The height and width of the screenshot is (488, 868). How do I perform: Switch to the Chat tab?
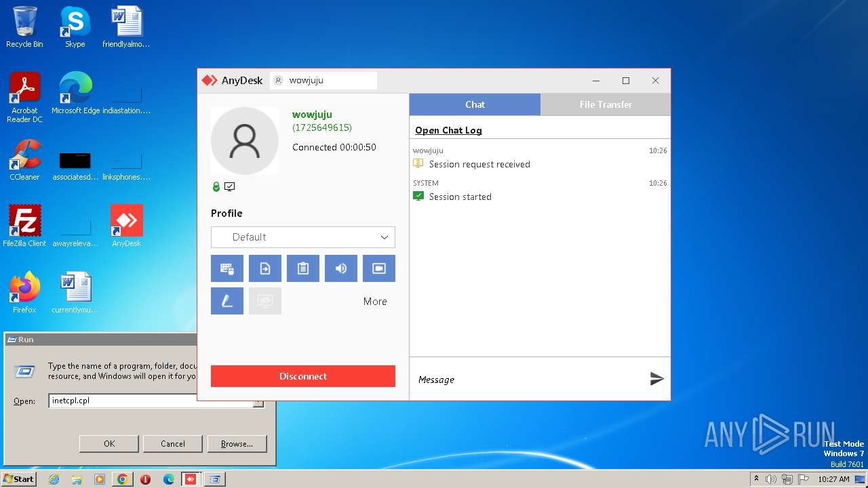click(475, 104)
